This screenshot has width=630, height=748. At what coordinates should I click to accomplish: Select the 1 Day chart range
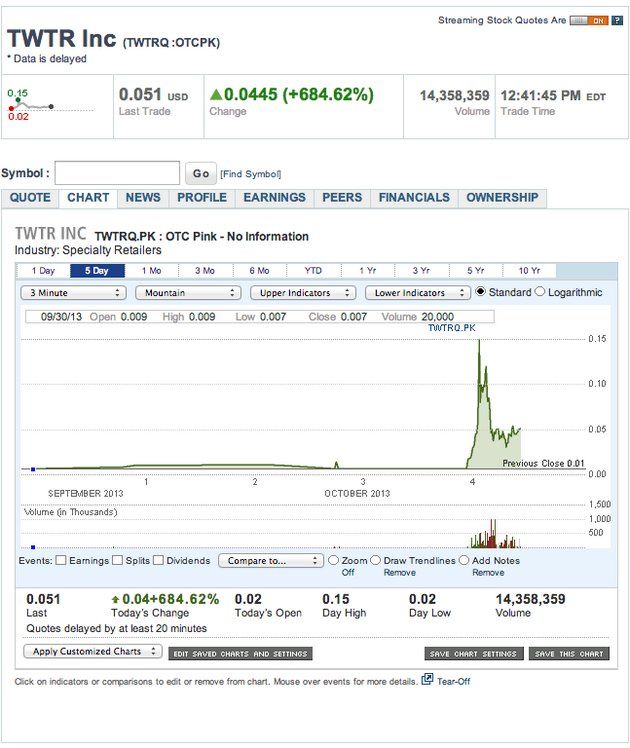pos(43,270)
